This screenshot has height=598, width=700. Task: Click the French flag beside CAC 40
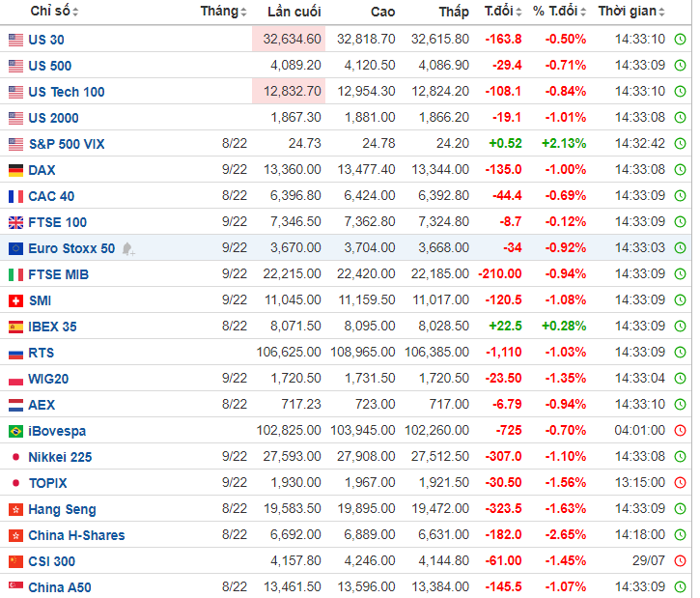click(15, 196)
